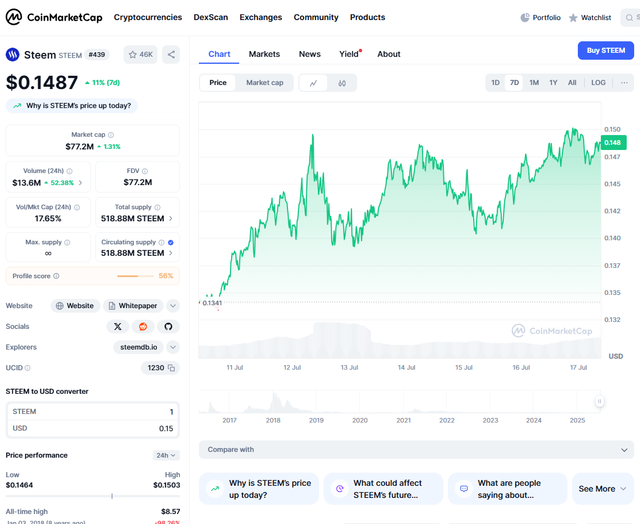Open the Website link
Viewport: 640px width, 524px height.
(x=75, y=306)
